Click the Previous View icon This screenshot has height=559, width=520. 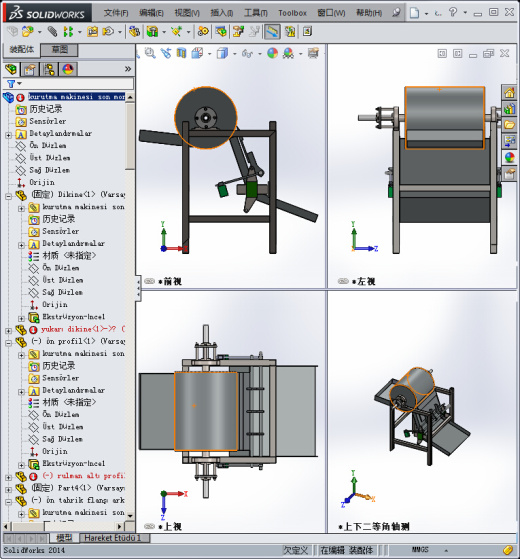click(x=166, y=53)
